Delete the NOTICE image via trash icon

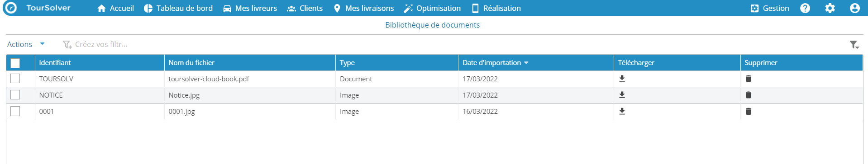coord(748,95)
